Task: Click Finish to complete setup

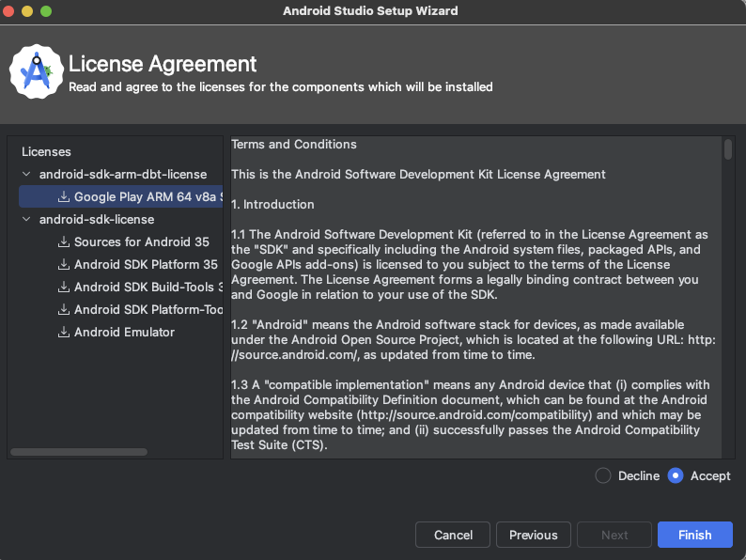Action: click(x=695, y=535)
